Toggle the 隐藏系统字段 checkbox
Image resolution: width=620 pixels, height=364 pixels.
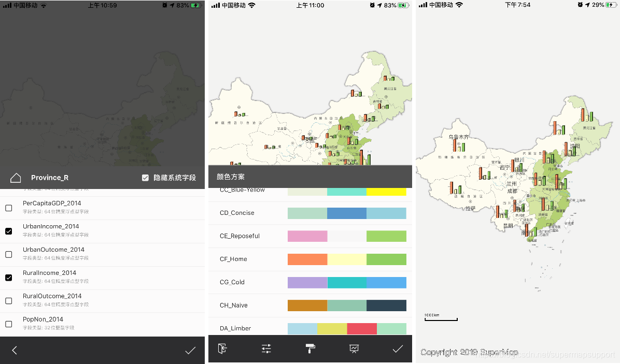coord(145,178)
